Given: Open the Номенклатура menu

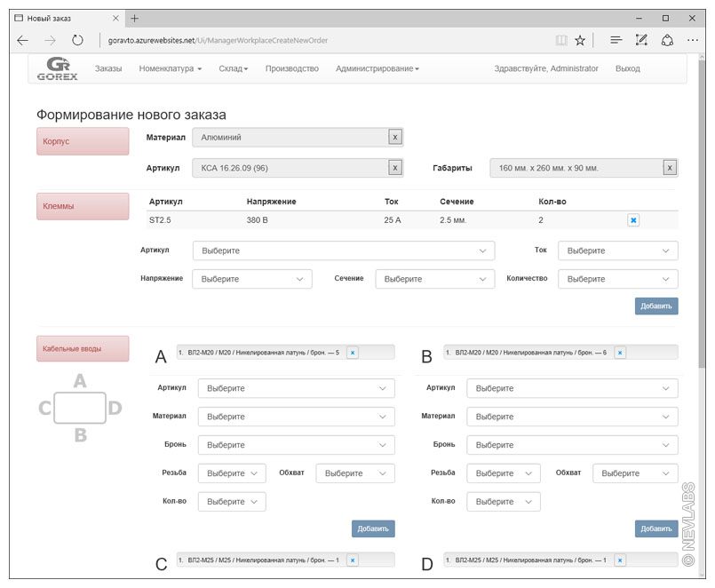Looking at the screenshot, I should [x=171, y=68].
